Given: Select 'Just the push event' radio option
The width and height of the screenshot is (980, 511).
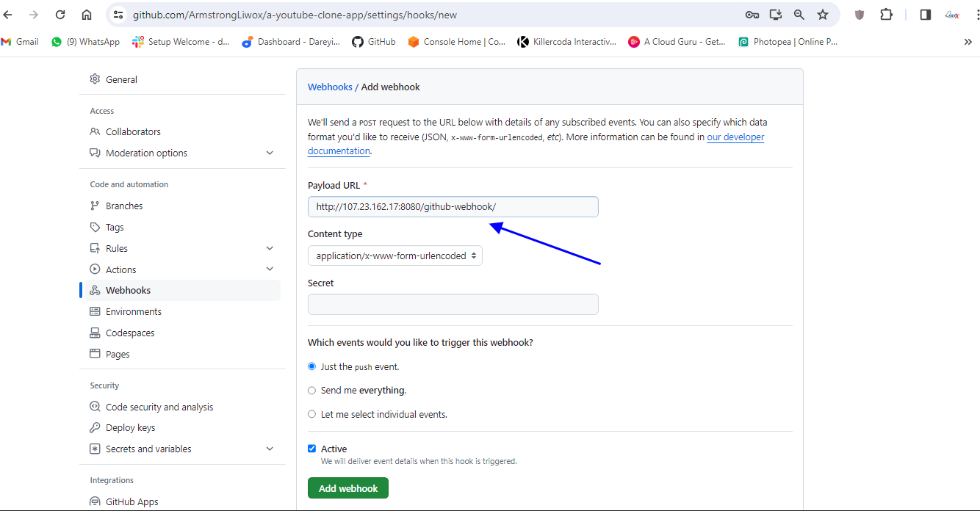Looking at the screenshot, I should click(x=311, y=366).
